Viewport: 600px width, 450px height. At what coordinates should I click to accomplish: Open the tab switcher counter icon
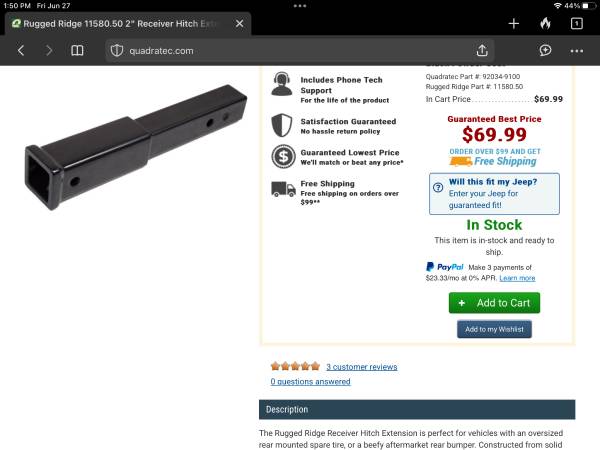pos(577,24)
